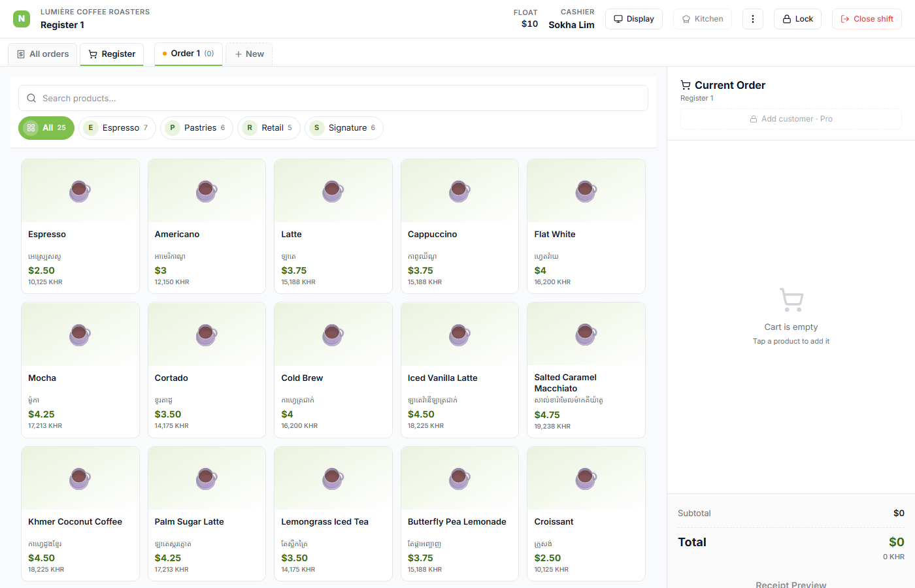Screen dimensions: 915x588
Task: Add Palm Sugar Latte to order
Action: [x=207, y=514]
